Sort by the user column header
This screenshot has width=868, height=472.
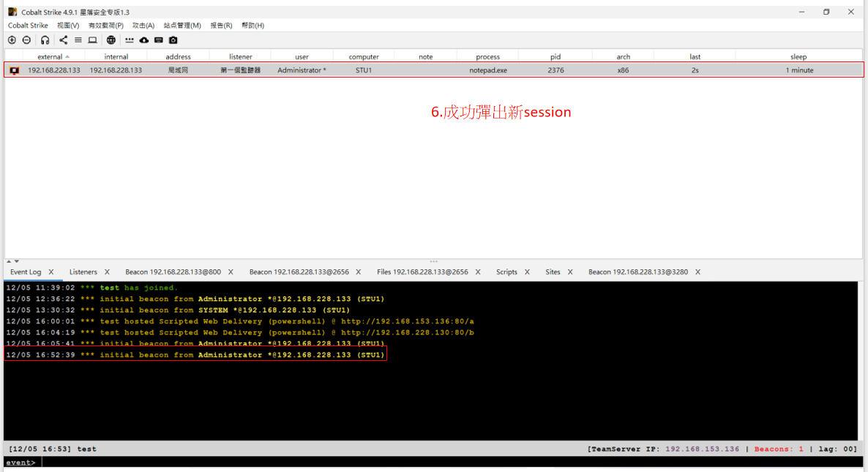(302, 56)
